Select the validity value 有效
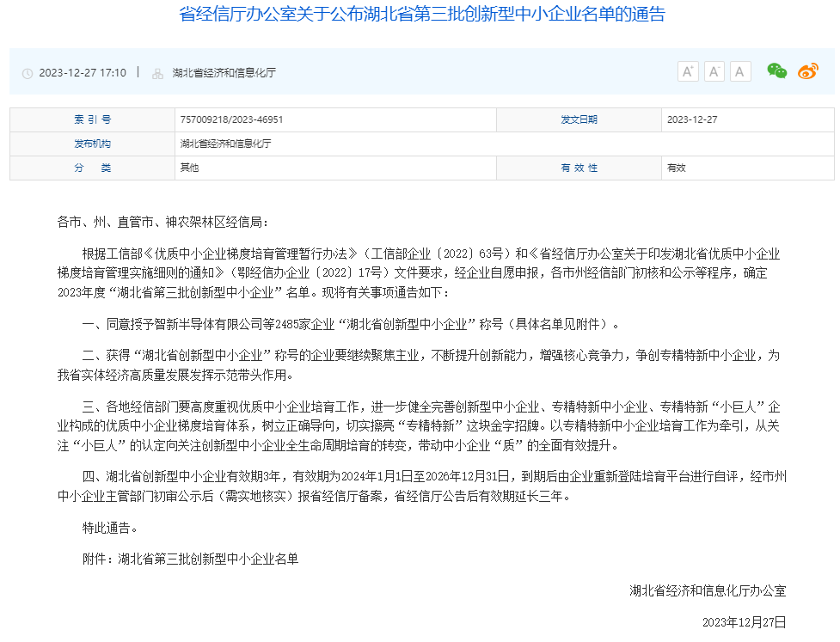Viewport: 840px width, 642px height. coord(676,168)
